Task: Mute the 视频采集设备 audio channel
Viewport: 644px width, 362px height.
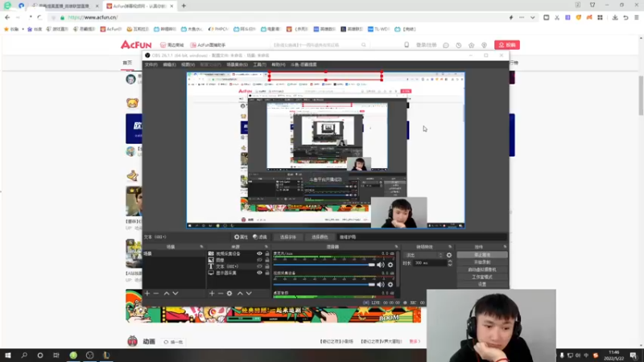Action: [381, 285]
